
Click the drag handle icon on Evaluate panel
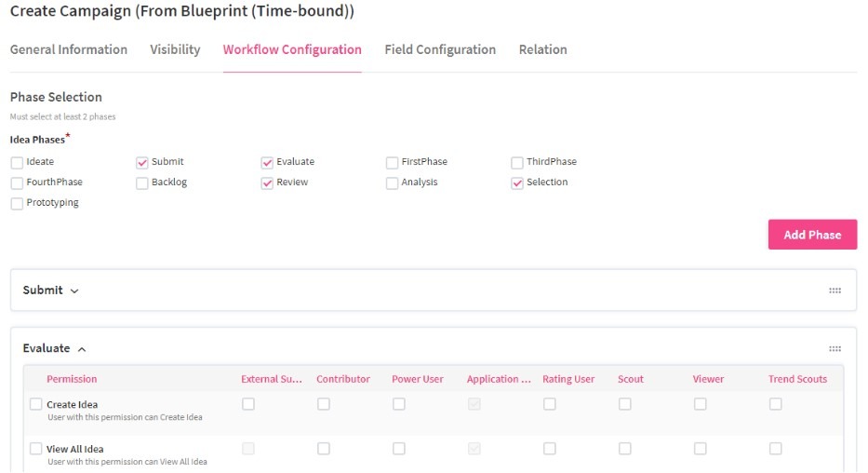click(835, 349)
